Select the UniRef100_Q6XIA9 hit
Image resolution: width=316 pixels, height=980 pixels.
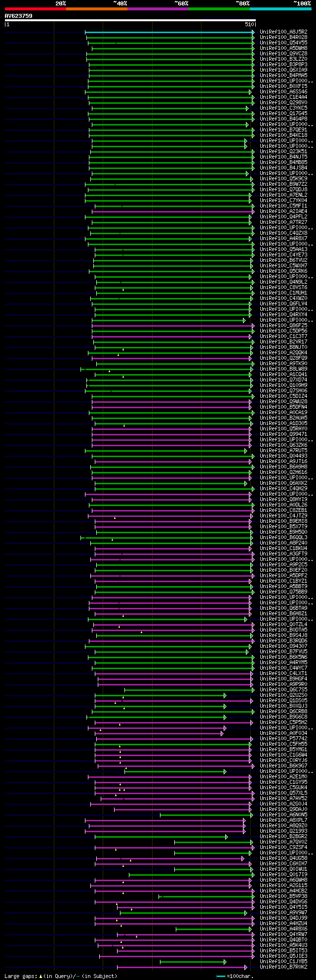coord(284,70)
